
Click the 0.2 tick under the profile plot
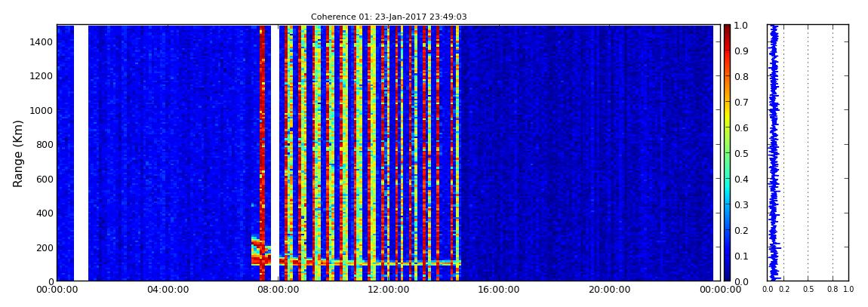[784, 289]
